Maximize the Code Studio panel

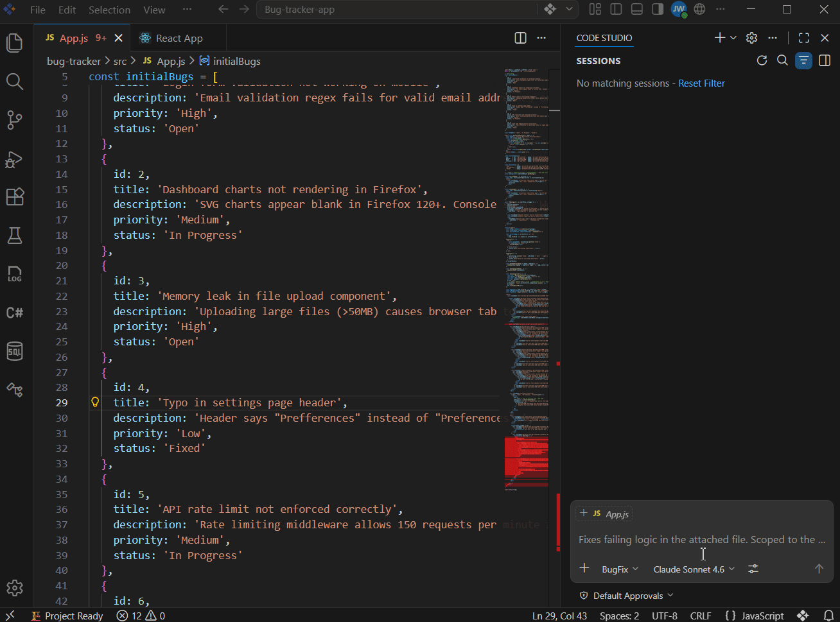[804, 38]
